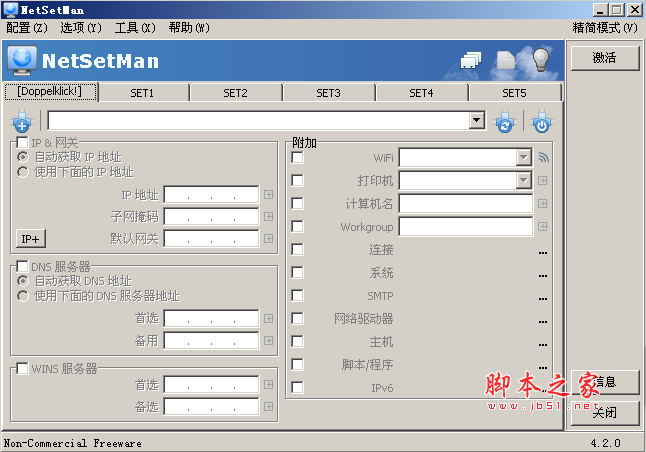Click the get-current arrow beside 打印机
The image size is (646, 452).
(x=543, y=180)
